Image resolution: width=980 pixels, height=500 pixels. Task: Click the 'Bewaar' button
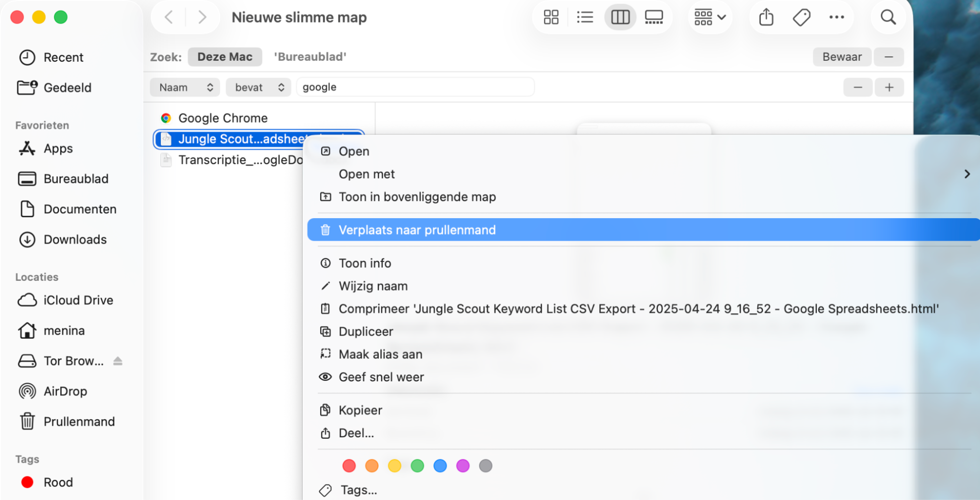(842, 56)
